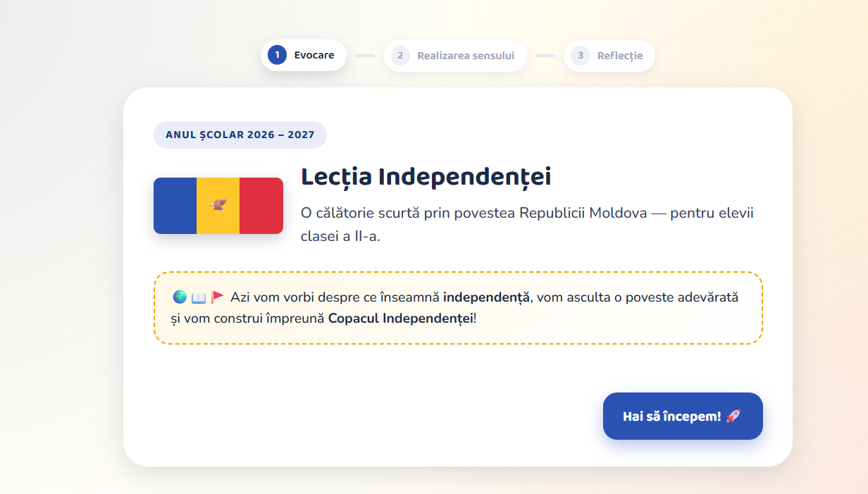Click the globe emoji icon
The width and height of the screenshot is (868, 494).
[180, 297]
